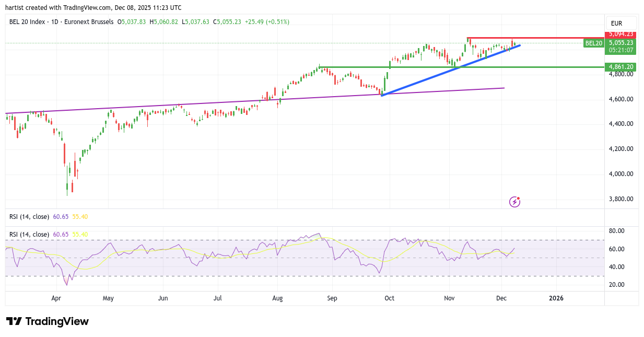Select the lower RSI (14, close) legend
Screen dimensions: 644x337
point(29,234)
